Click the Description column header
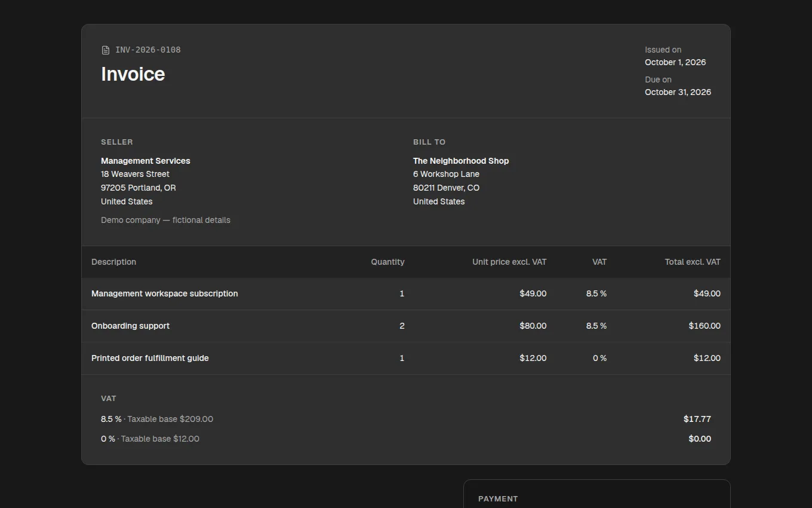The width and height of the screenshot is (812, 508). click(113, 262)
